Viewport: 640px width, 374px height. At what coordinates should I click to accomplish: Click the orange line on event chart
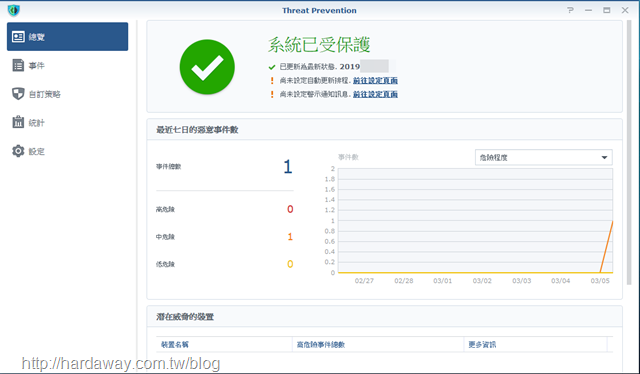(607, 247)
